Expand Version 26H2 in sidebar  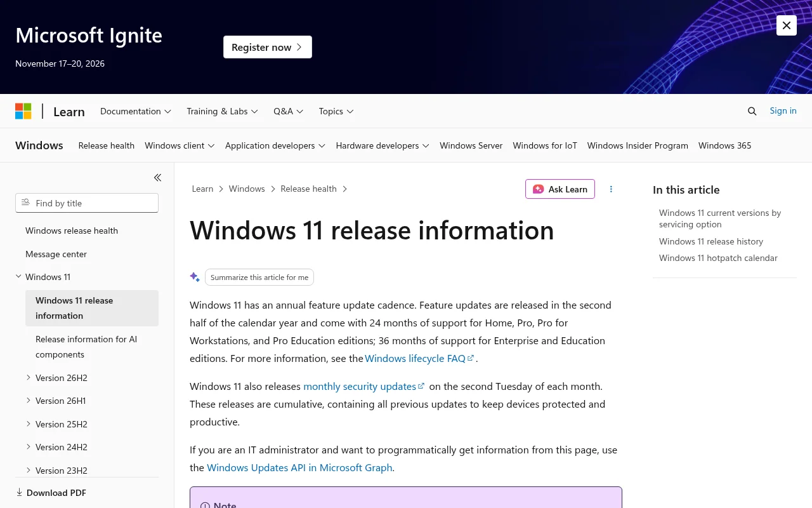pos(29,377)
